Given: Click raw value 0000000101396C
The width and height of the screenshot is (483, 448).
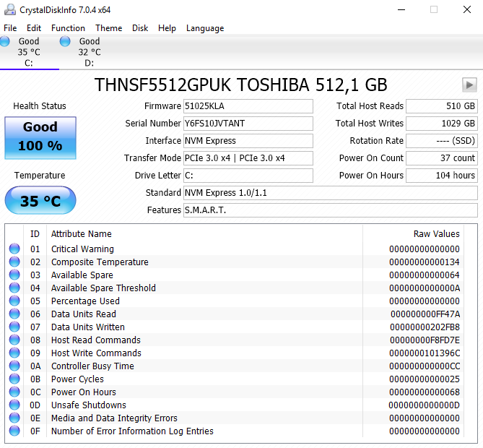Looking at the screenshot, I should coord(425,353).
